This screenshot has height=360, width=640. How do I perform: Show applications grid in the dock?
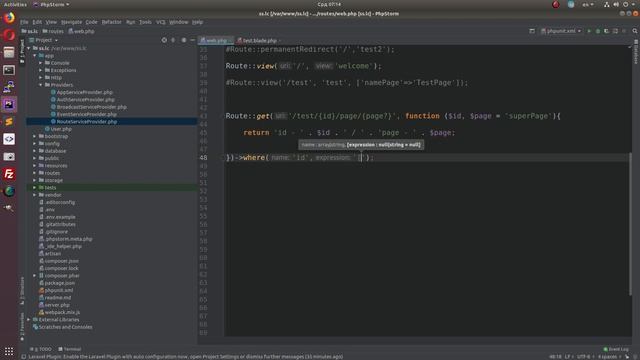(9, 351)
